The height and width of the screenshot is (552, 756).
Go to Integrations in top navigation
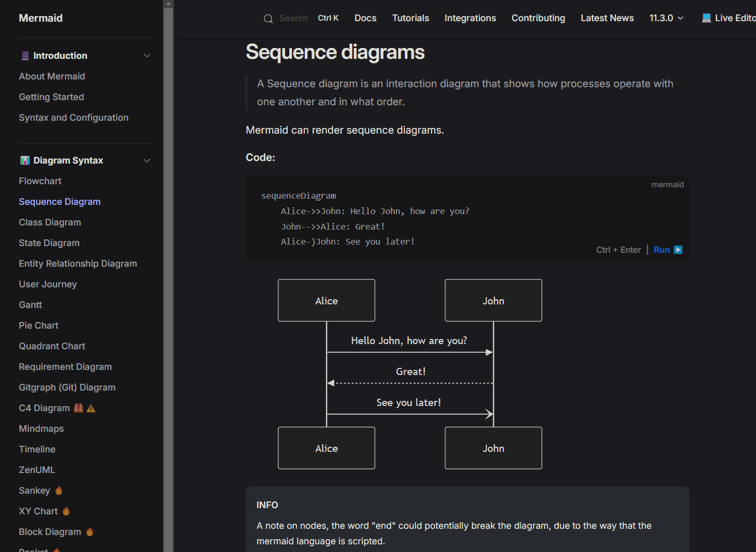[470, 18]
